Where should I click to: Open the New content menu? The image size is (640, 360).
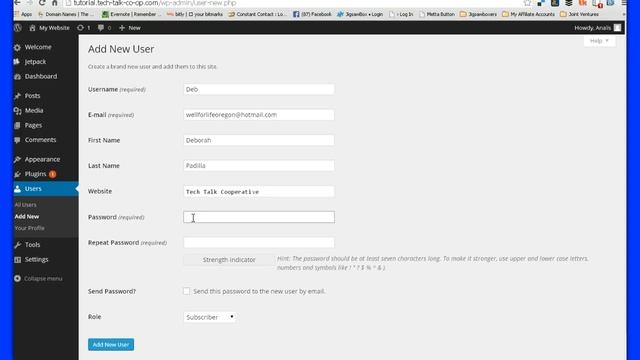tap(130, 28)
